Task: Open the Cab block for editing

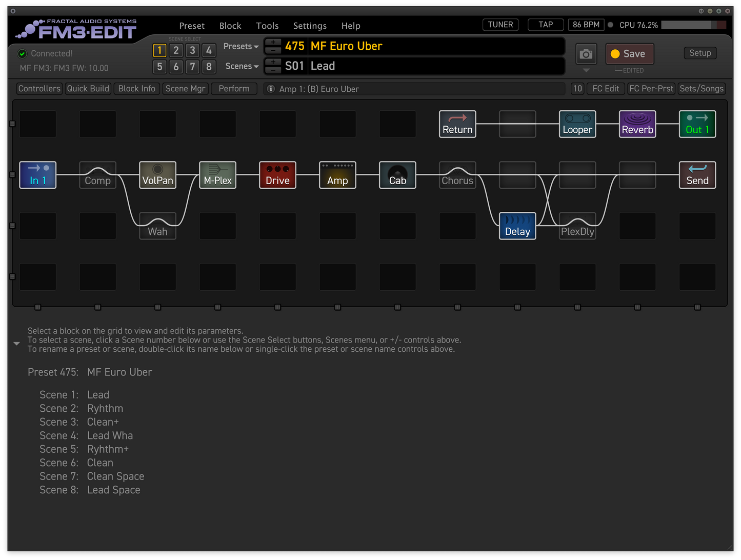Action: (x=397, y=175)
